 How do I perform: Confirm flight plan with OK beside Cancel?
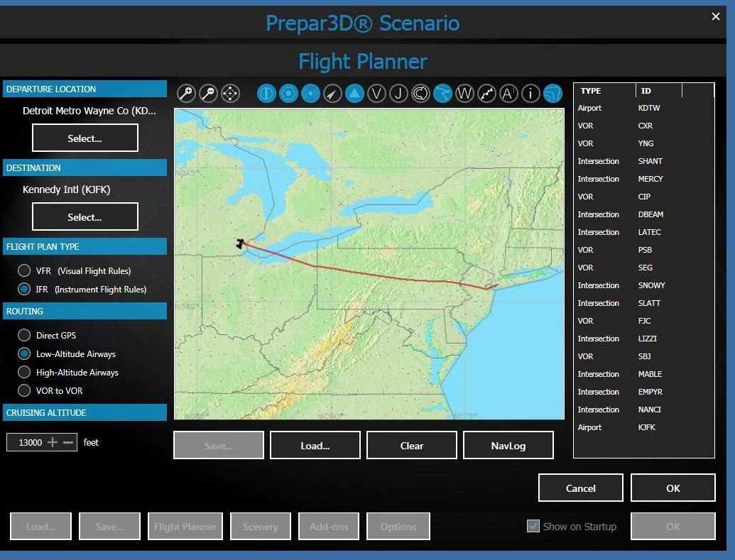[673, 488]
